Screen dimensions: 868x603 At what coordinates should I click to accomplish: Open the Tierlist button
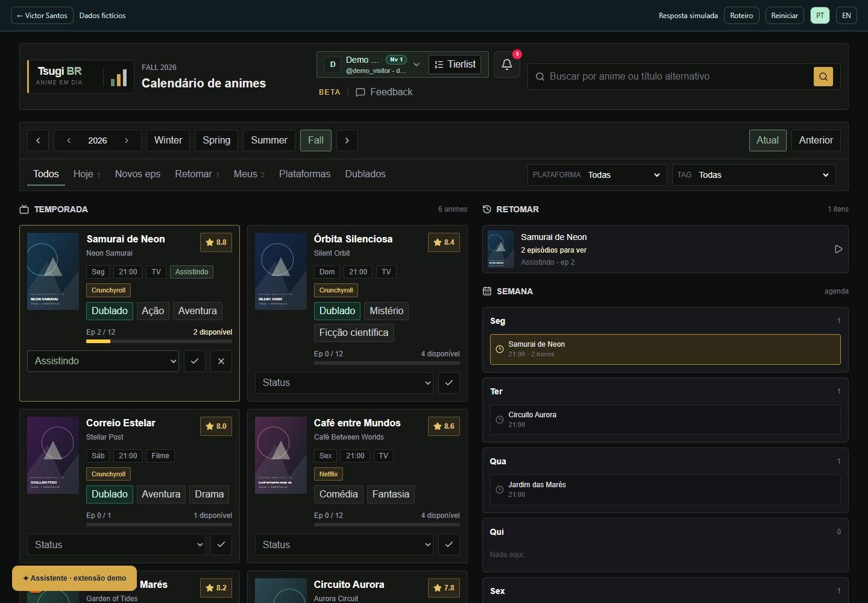pos(455,65)
